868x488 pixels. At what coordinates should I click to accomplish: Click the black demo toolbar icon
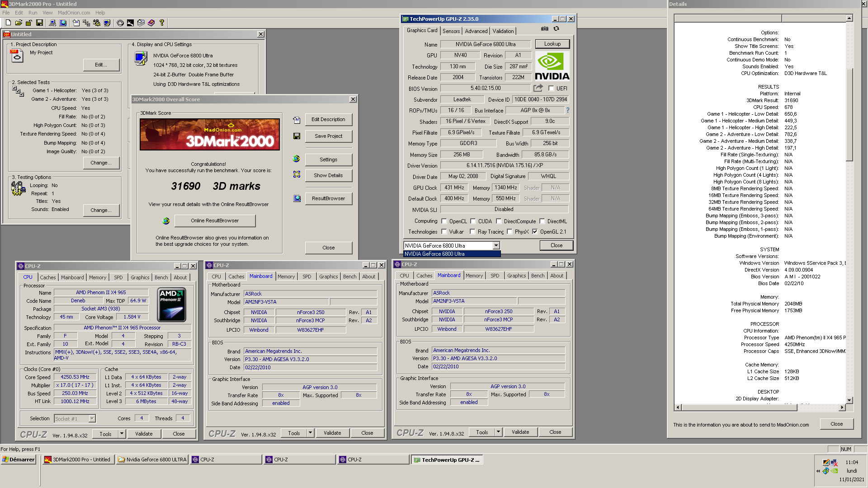pyautogui.click(x=130, y=23)
